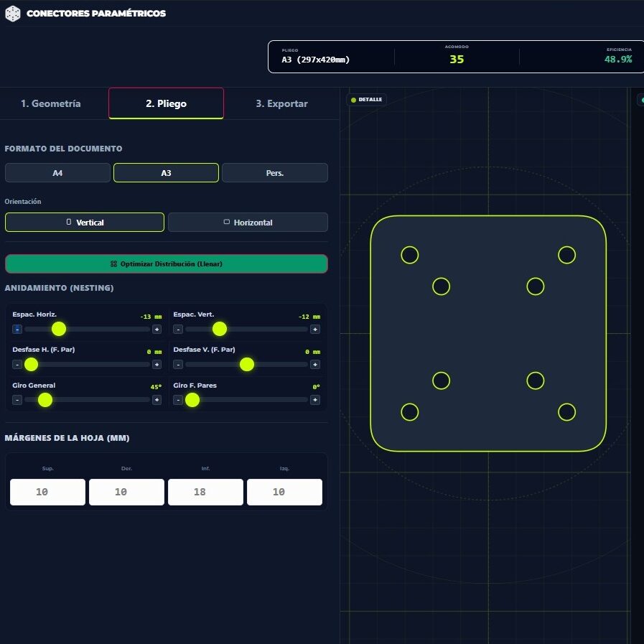Increase Espac. Horiz. with plus button
644x644 pixels.
pos(157,329)
